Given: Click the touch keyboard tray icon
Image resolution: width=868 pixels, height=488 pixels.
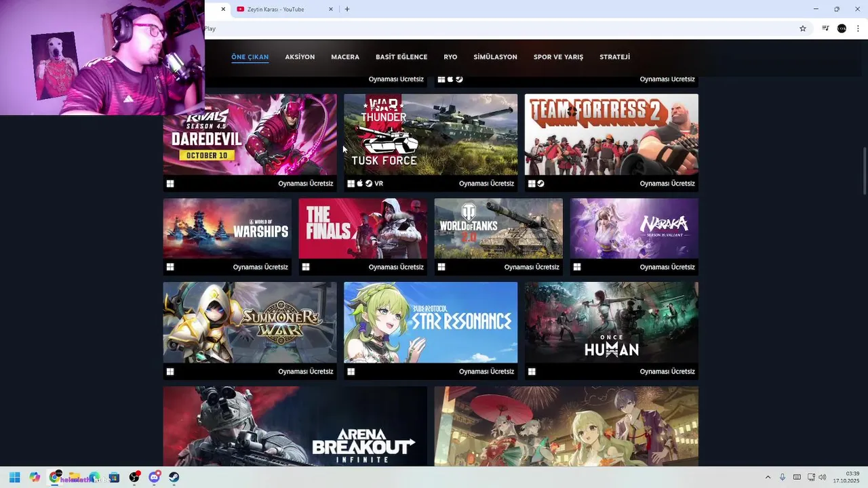Looking at the screenshot, I should pyautogui.click(x=797, y=477).
